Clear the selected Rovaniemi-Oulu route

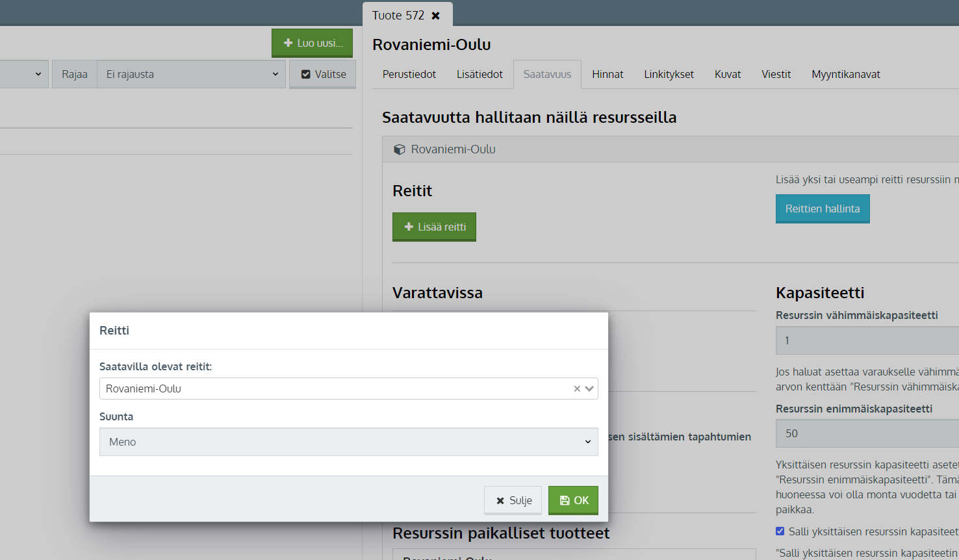[x=576, y=388]
